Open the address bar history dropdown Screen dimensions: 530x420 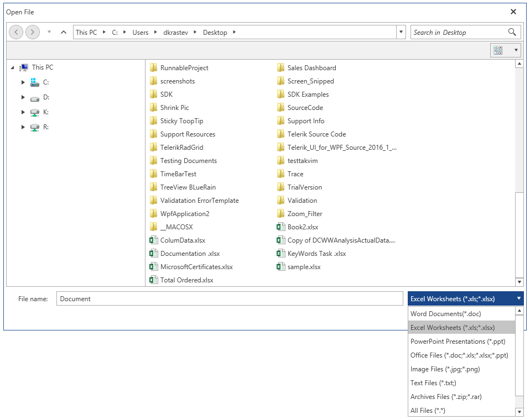click(400, 32)
